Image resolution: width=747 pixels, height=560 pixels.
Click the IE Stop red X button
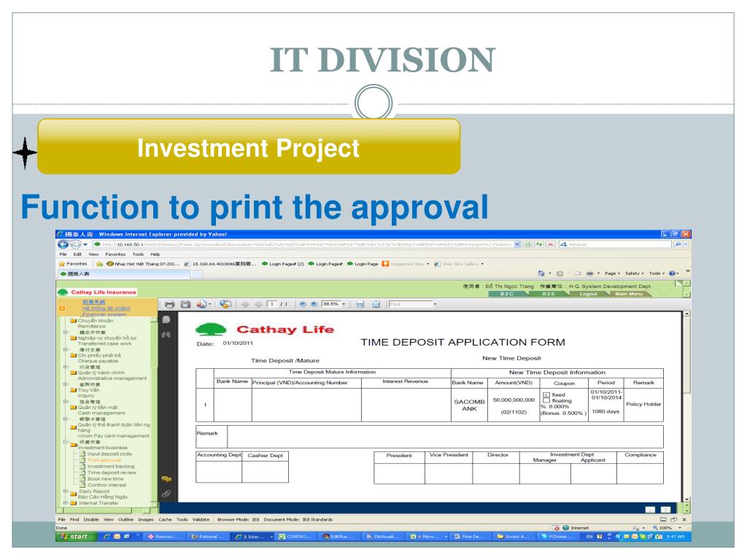click(550, 244)
